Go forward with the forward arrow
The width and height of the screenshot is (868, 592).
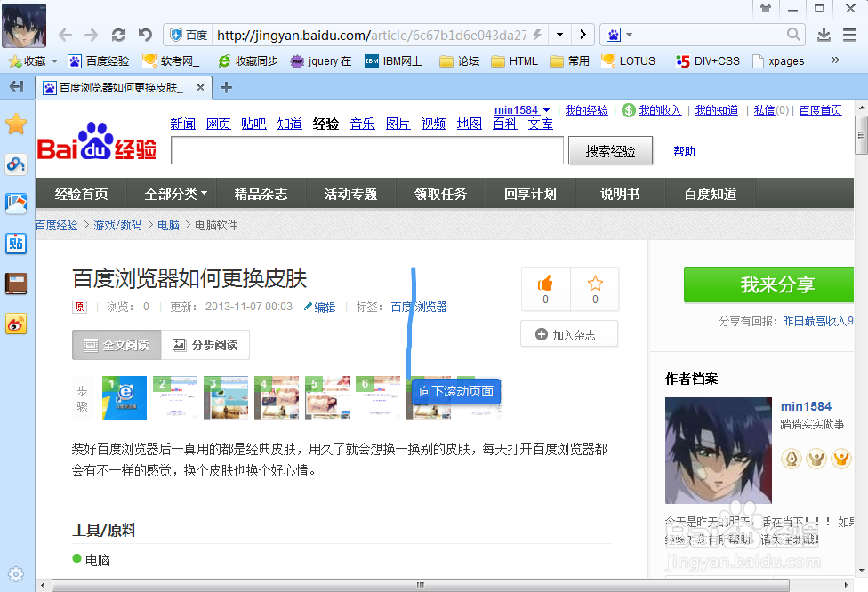92,36
